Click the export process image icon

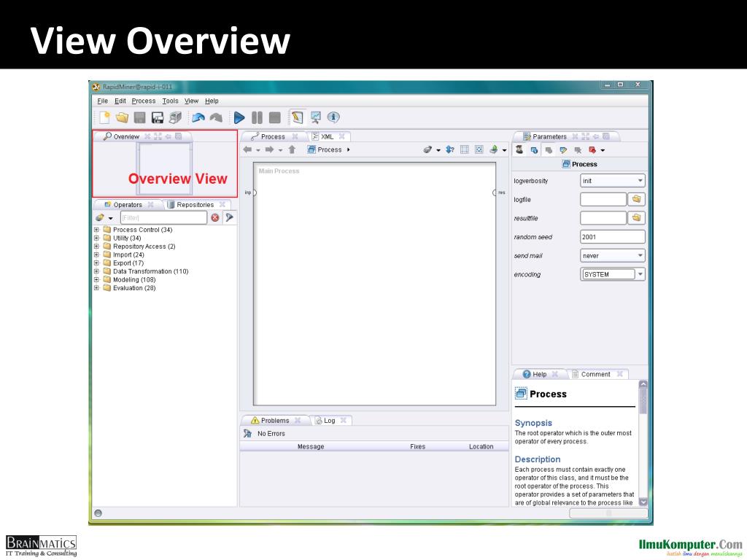[x=494, y=149]
